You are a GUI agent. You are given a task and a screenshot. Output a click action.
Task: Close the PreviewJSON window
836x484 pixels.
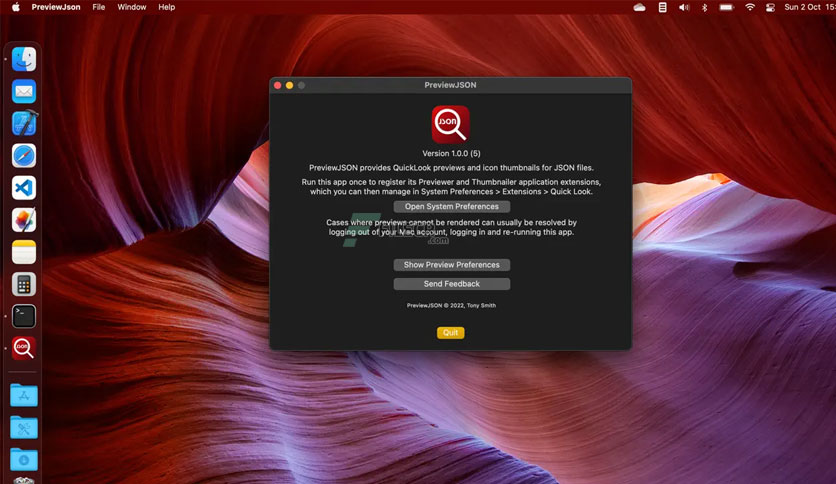(x=277, y=85)
